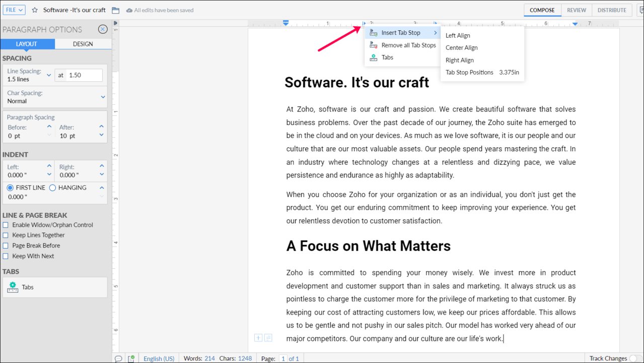This screenshot has width=644, height=363.
Task: Click the tab stop marker near 2 on the ruler
Action: point(365,24)
